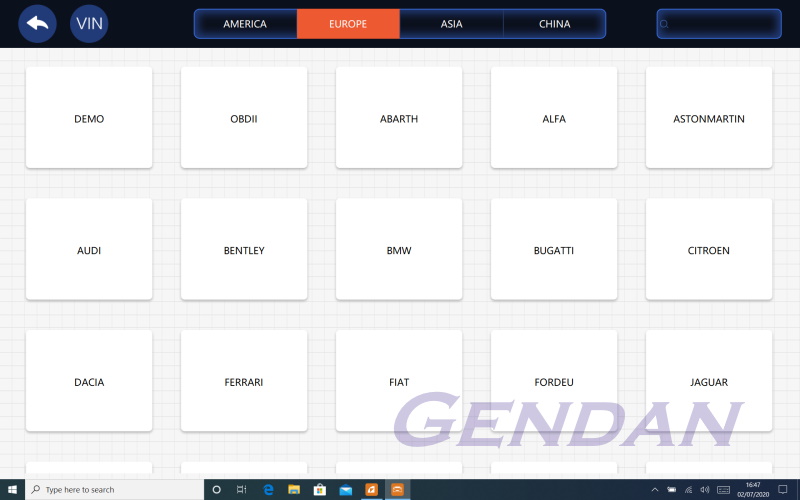Open the Windows Start menu
Screen dimensions: 800x500
(x=12, y=490)
